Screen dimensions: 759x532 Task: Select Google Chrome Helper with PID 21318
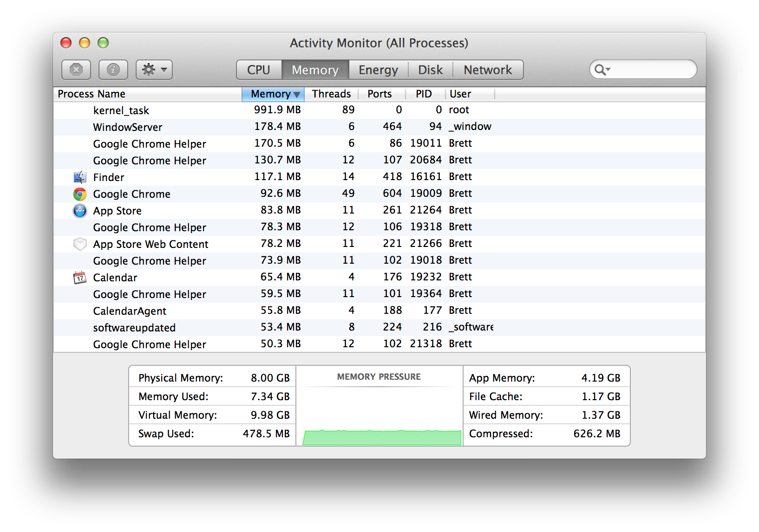coord(379,344)
